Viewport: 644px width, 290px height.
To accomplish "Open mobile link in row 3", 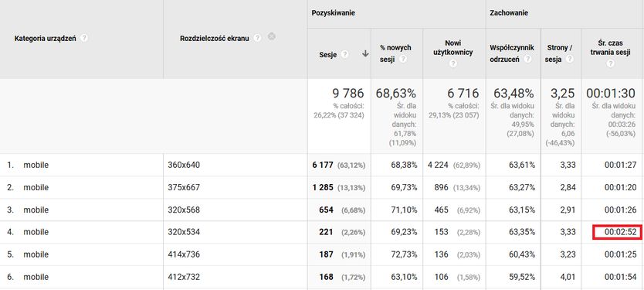I will (x=36, y=210).
